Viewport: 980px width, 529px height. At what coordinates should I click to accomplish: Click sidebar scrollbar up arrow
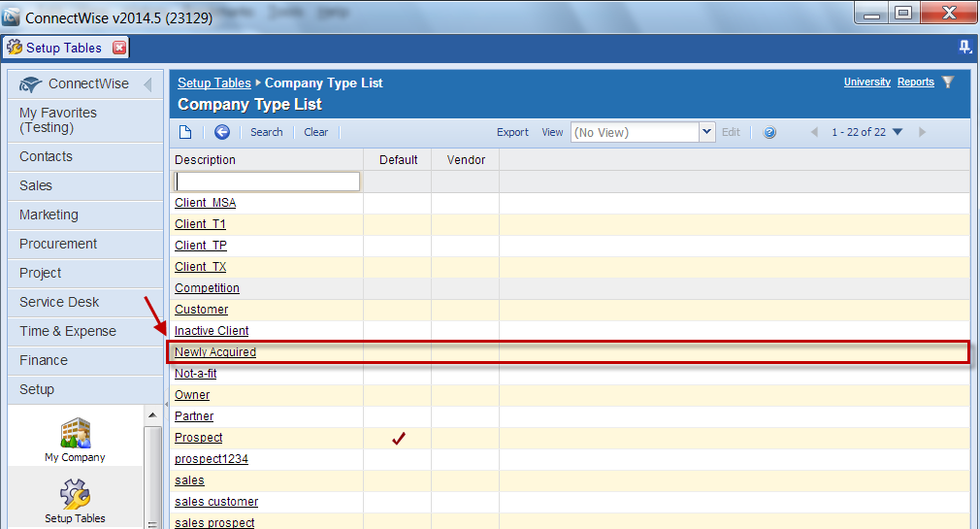tap(152, 414)
